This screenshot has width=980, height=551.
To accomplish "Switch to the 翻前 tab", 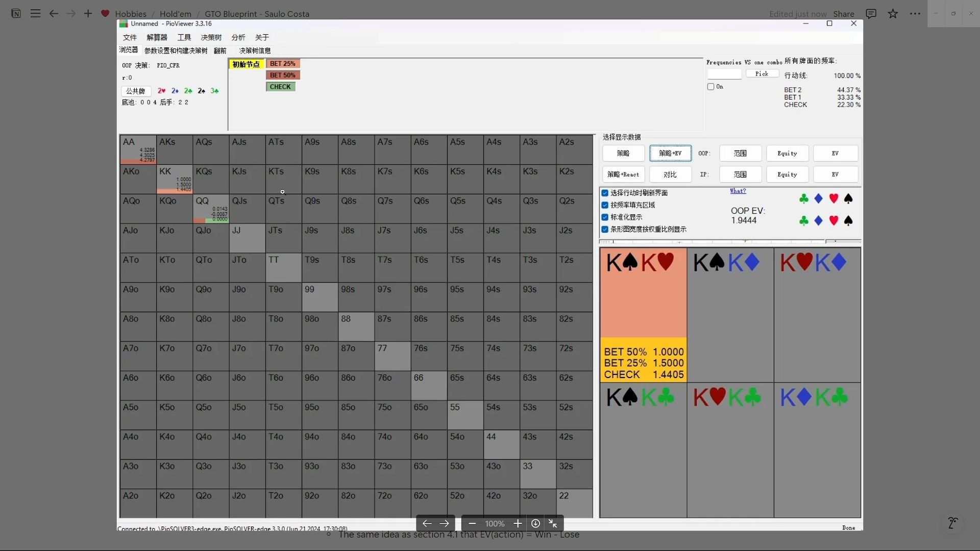I will click(x=220, y=51).
